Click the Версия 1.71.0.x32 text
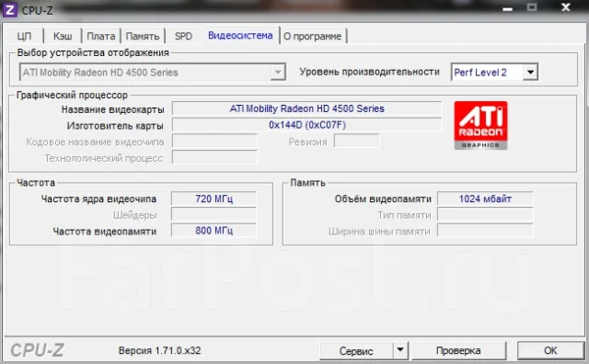Viewport: 589px width, 364px height. (x=159, y=350)
